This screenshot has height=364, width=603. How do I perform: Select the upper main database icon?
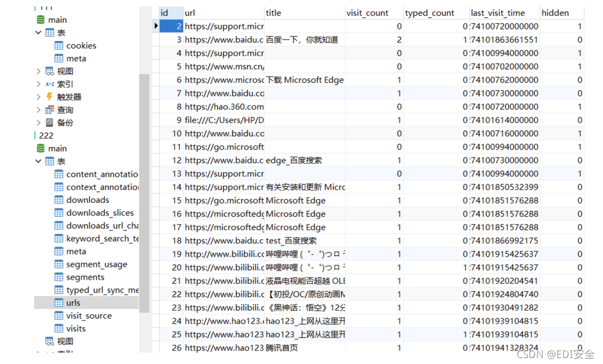41,19
